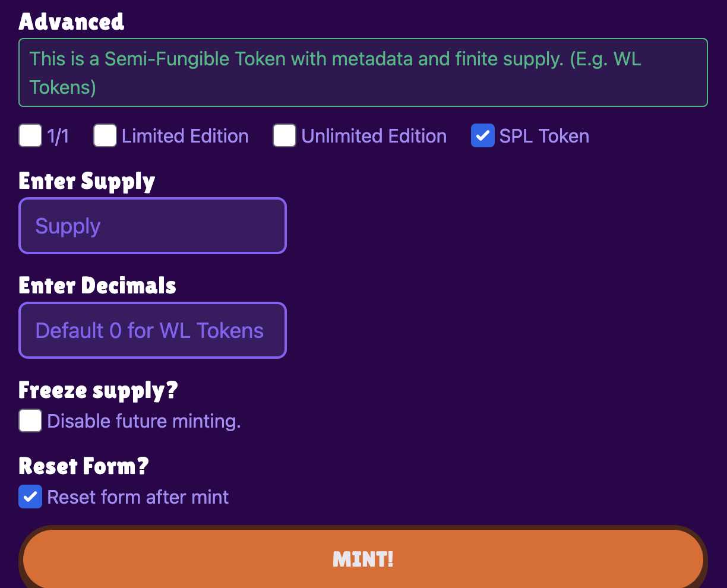Click the 'Reset form after mint' label text

pos(138,497)
